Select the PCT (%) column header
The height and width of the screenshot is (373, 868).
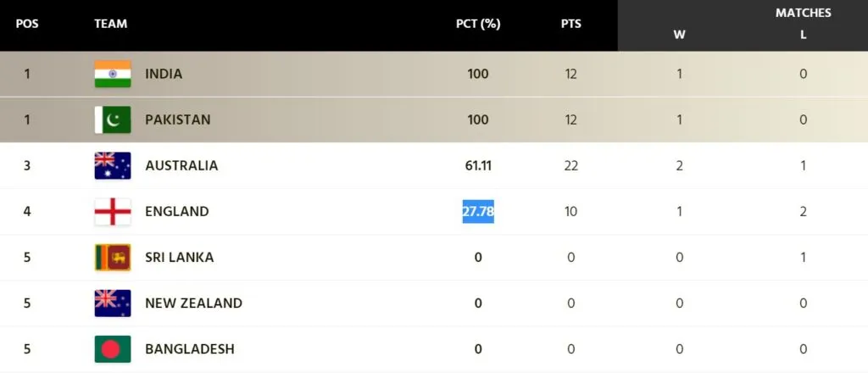pyautogui.click(x=478, y=24)
